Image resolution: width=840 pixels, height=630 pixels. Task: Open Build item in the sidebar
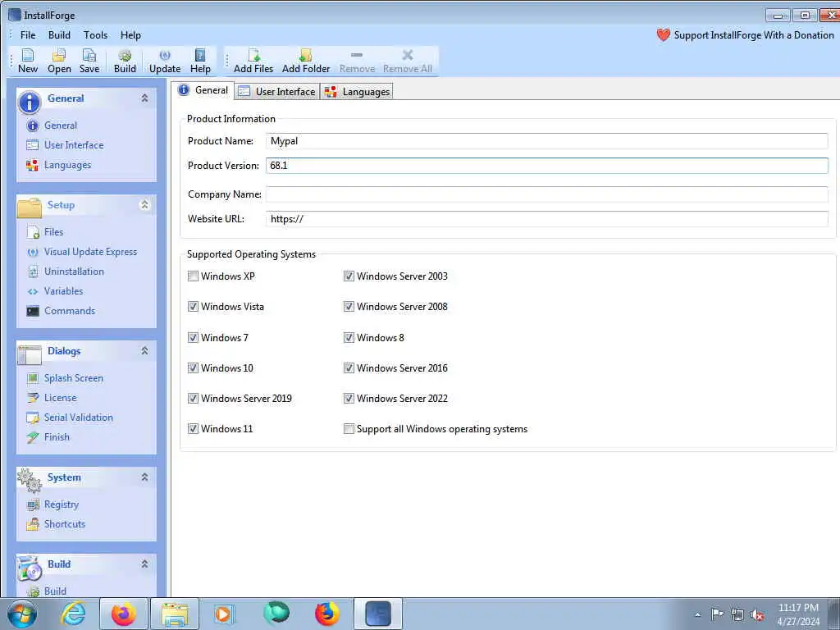tap(47, 591)
